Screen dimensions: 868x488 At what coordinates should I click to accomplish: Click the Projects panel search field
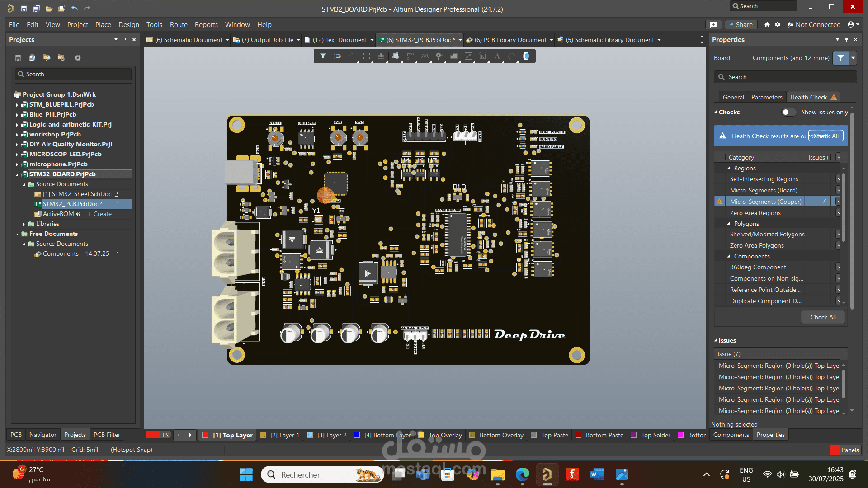click(73, 74)
